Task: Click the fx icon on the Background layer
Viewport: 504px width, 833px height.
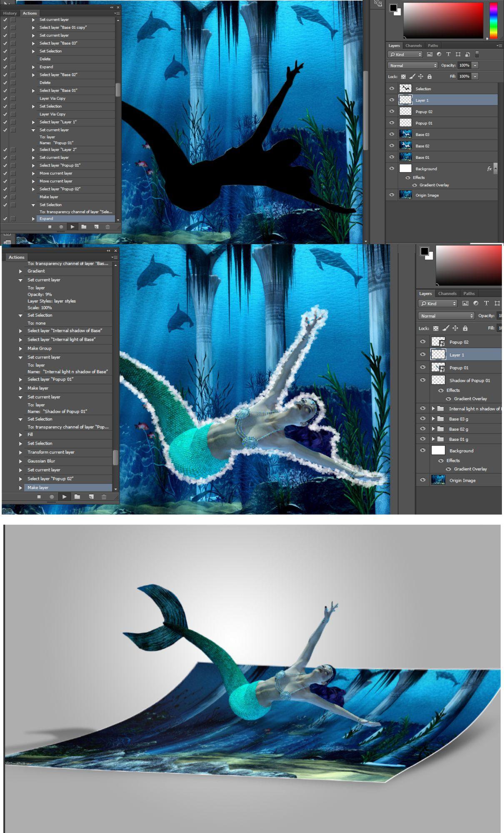Action: (489, 169)
